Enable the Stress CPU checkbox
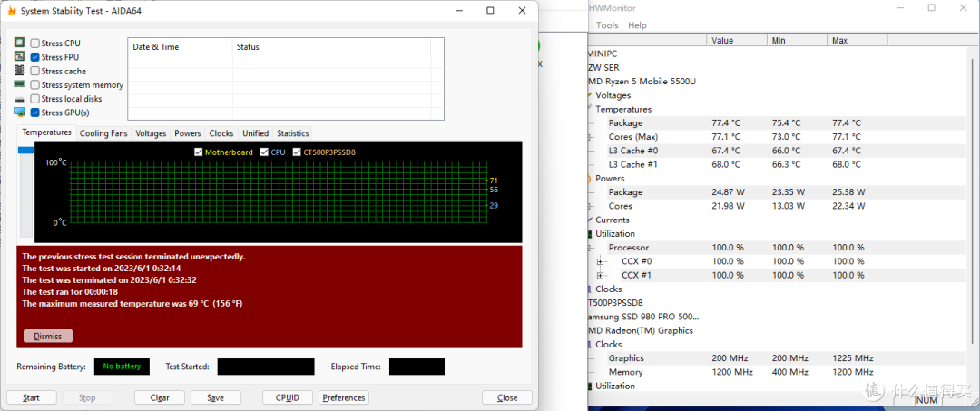 [x=35, y=44]
